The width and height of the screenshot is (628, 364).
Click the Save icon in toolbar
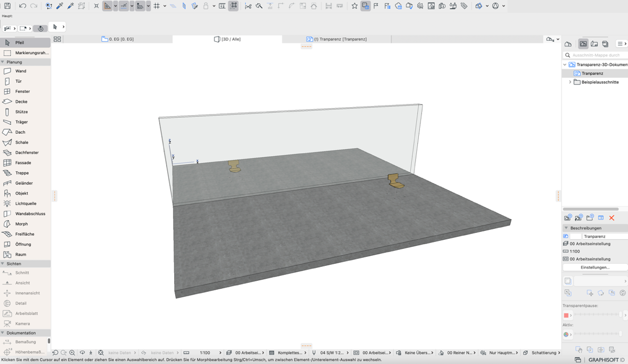(x=7, y=6)
